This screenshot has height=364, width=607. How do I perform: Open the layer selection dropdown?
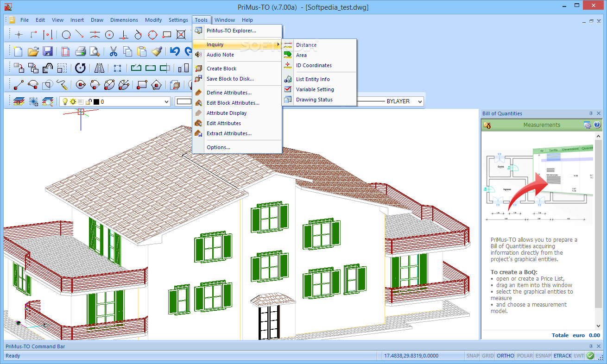pos(166,101)
